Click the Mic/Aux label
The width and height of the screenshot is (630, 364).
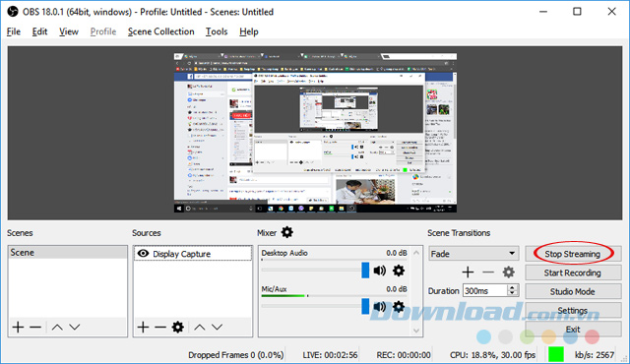coord(274,289)
